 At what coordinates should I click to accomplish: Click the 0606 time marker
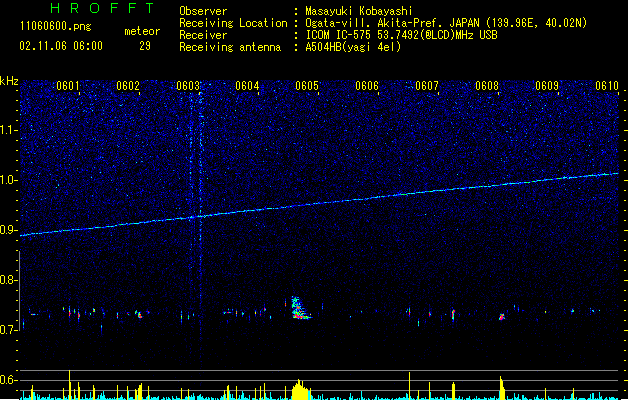[x=367, y=86]
